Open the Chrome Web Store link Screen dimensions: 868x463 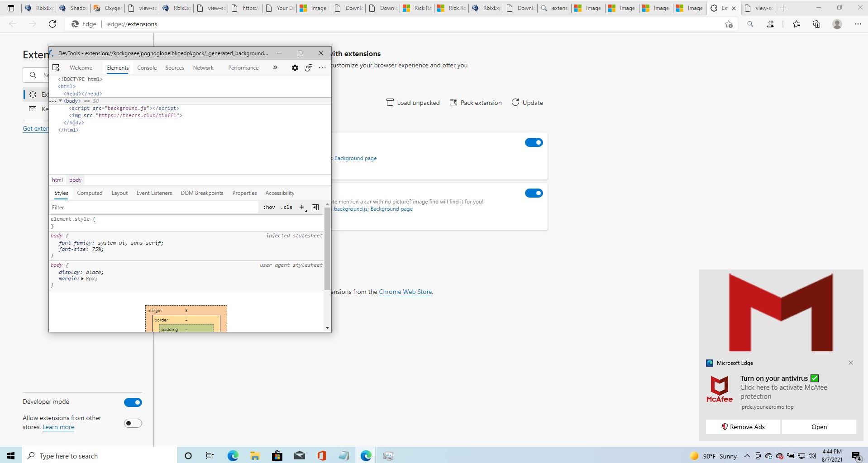(x=405, y=292)
